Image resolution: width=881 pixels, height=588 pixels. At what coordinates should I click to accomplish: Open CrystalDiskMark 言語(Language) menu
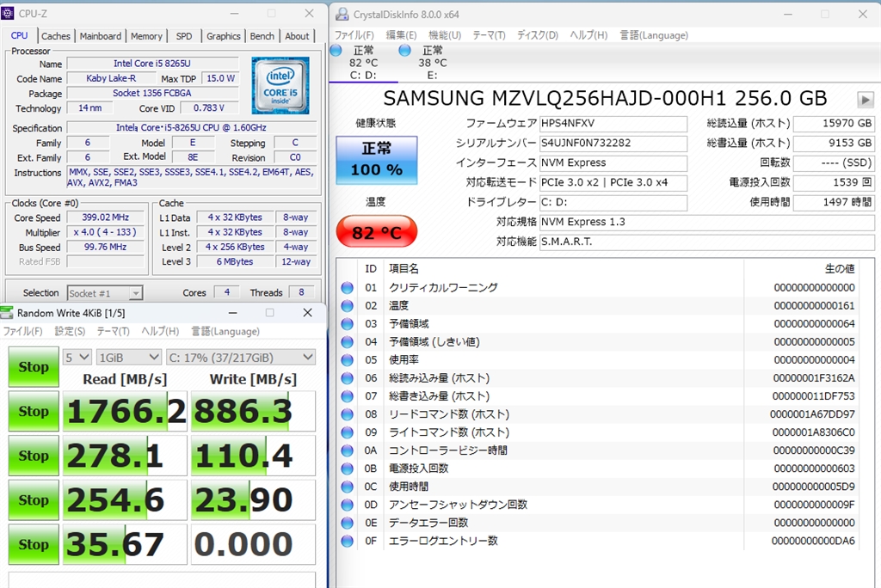(x=225, y=331)
